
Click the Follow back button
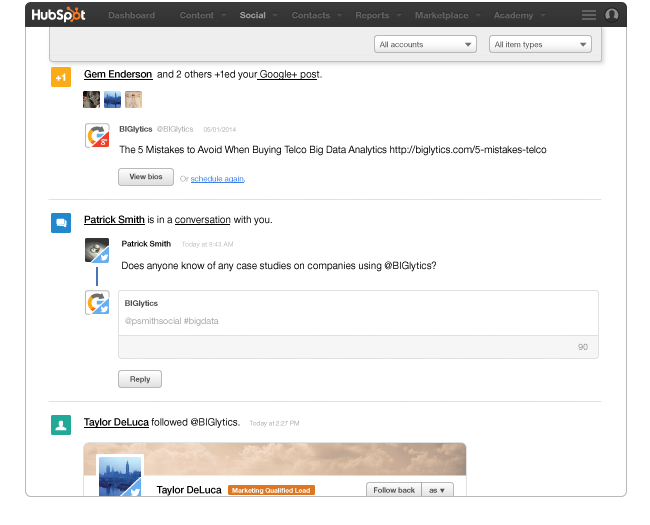click(x=394, y=490)
